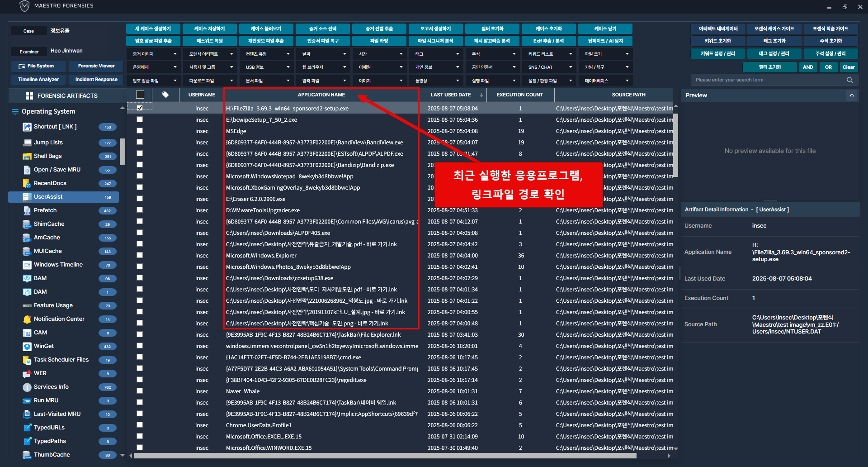Click the 보고서 생성하기 button
This screenshot has width=868, height=467.
[x=435, y=29]
